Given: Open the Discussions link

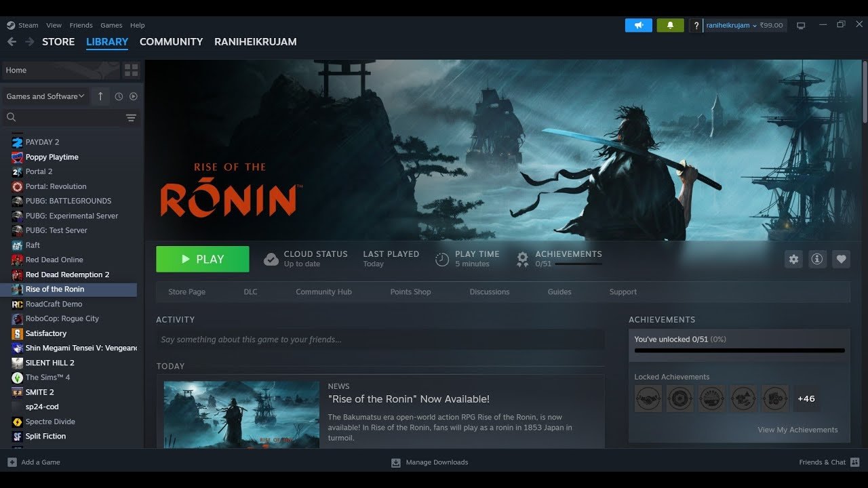Looking at the screenshot, I should [489, 292].
